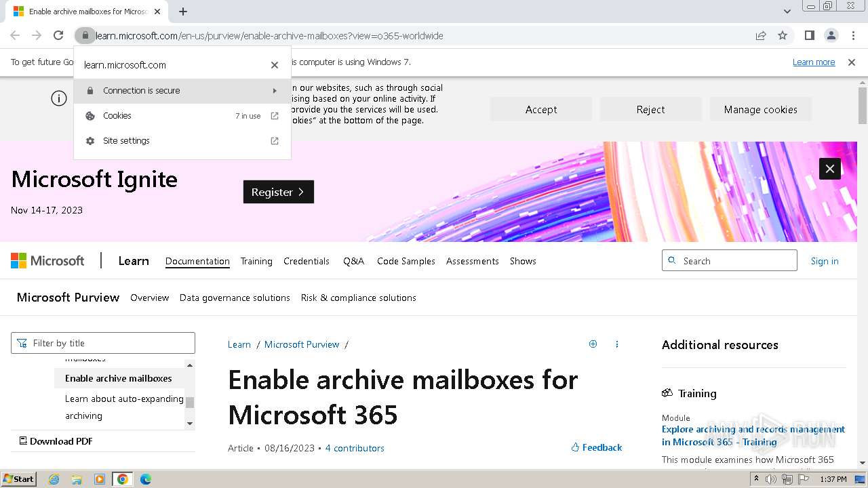Open Explore archiving and records management module
The width and height of the screenshot is (868, 488).
753,435
